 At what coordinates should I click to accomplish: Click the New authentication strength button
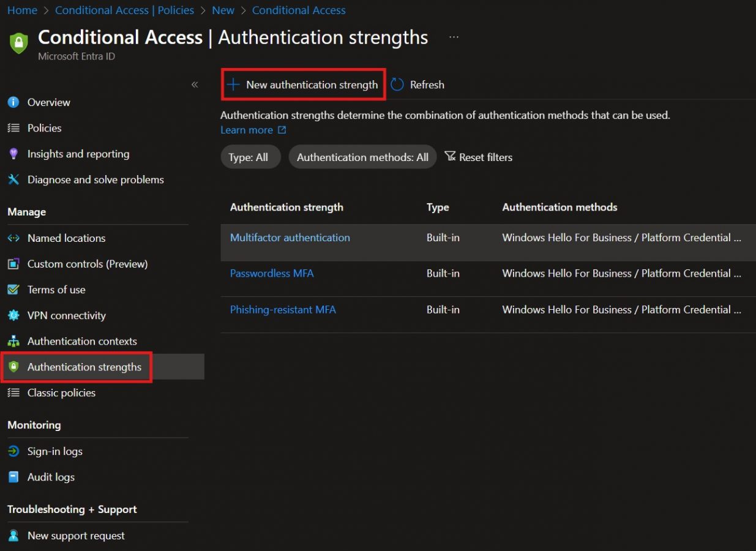point(303,84)
